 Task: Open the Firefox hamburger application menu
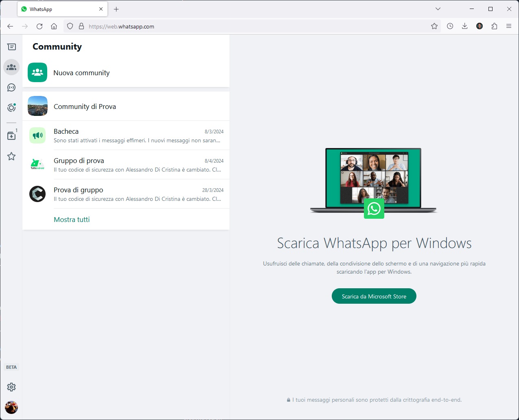[x=509, y=26]
